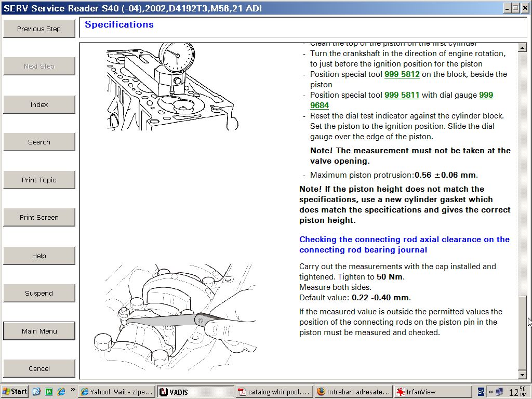Viewport: 532px width, 399px height.
Task: Open the Index button
Action: [39, 104]
